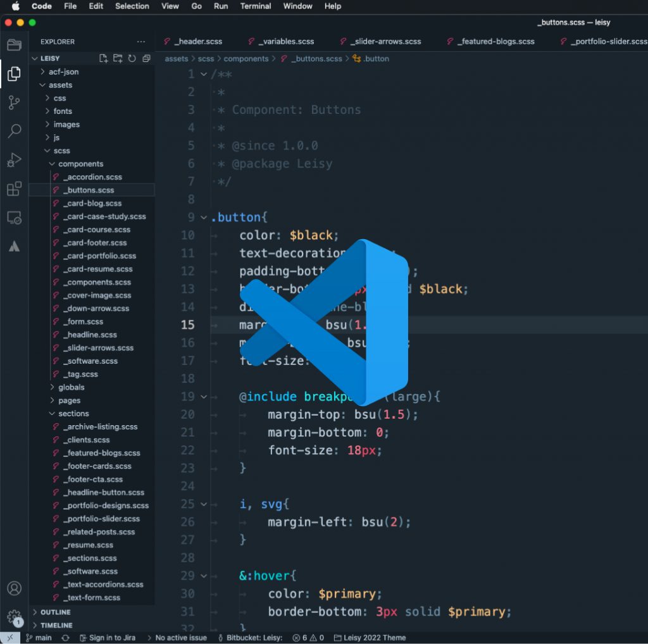This screenshot has width=648, height=644.
Task: Click New File icon in Explorer header
Action: tap(103, 58)
